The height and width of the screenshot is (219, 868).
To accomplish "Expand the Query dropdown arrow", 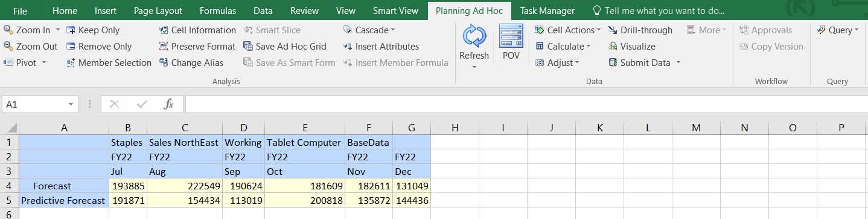I will [x=857, y=30].
